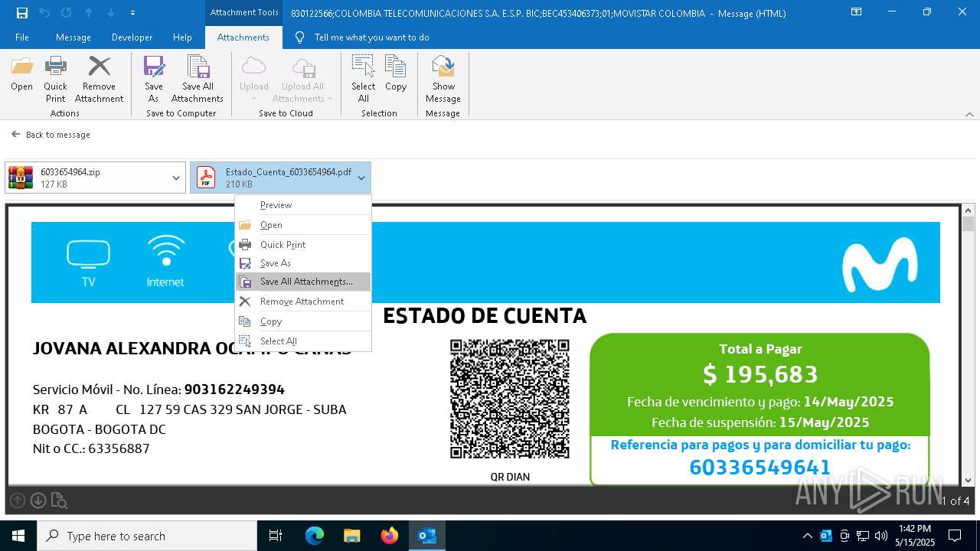
Task: Select the Attachments ribbon tab
Action: coord(243,37)
